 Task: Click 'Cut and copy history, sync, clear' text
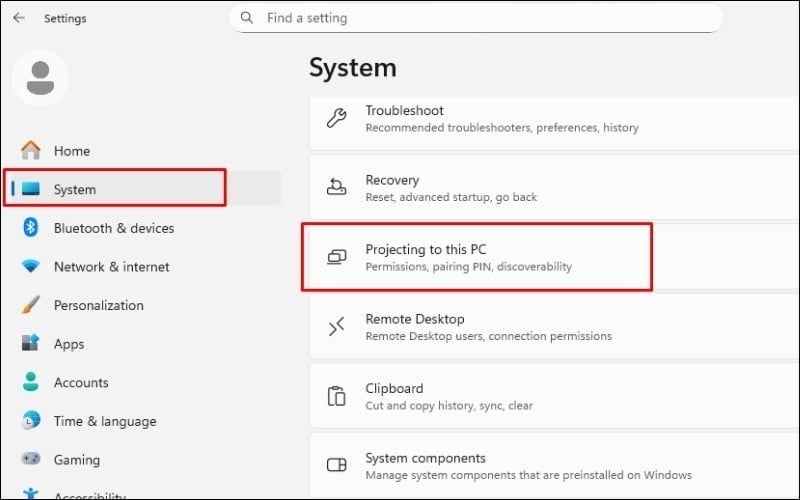pos(449,406)
